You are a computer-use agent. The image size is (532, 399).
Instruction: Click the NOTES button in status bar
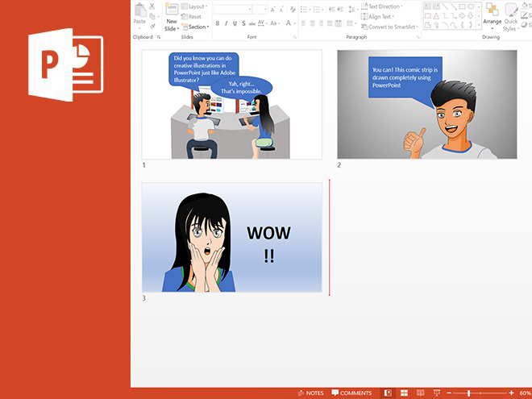(x=310, y=393)
